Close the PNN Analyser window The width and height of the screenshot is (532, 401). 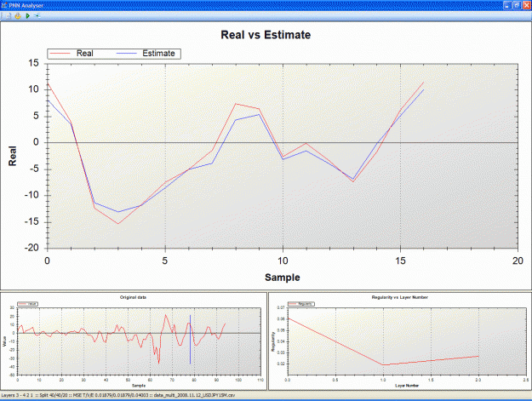[x=526, y=5]
